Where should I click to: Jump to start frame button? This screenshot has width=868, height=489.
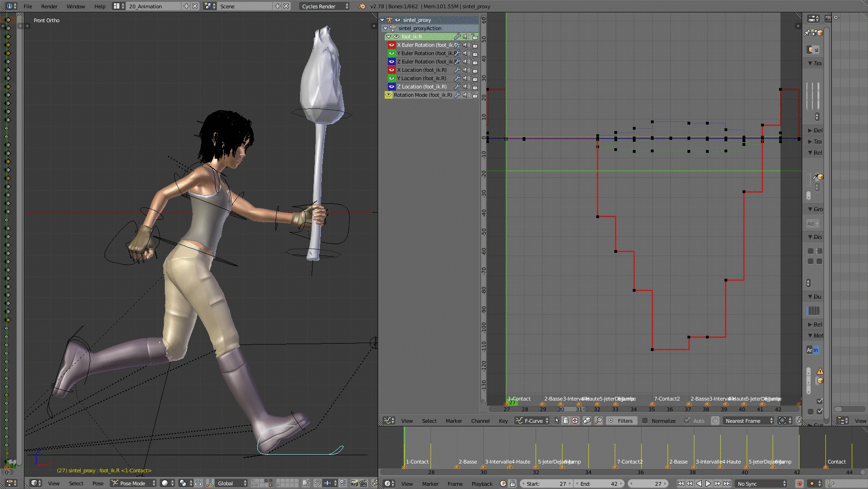tap(681, 483)
